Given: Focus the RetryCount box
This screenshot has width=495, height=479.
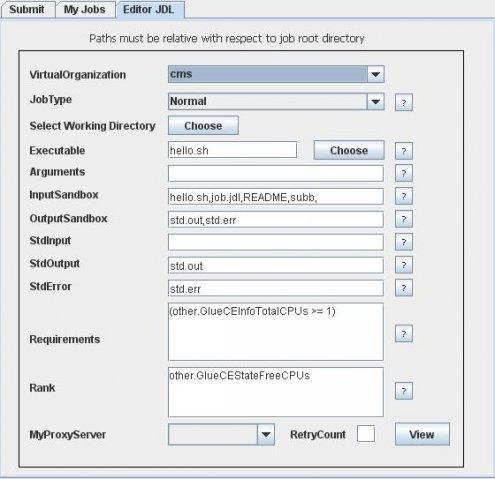Looking at the screenshot, I should click(366, 434).
